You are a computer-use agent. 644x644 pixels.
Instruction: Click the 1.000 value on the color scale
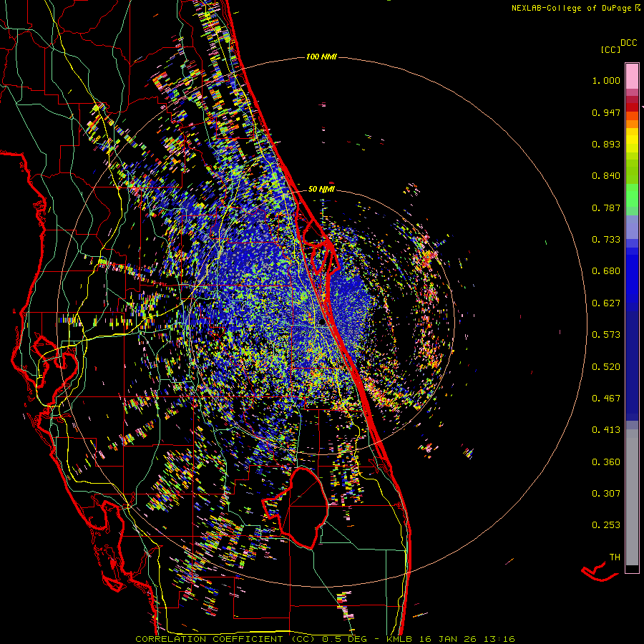pos(606,80)
